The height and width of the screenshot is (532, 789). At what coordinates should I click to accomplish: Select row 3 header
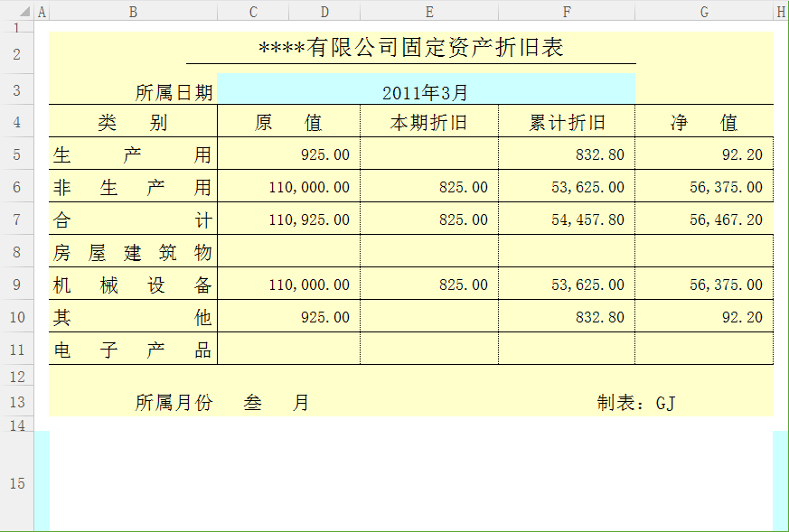[x=17, y=89]
